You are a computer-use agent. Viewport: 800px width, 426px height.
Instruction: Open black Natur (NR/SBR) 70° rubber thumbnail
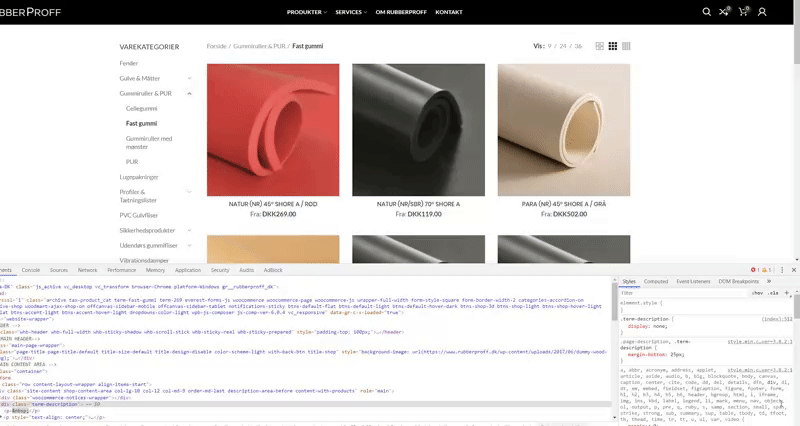click(x=418, y=130)
